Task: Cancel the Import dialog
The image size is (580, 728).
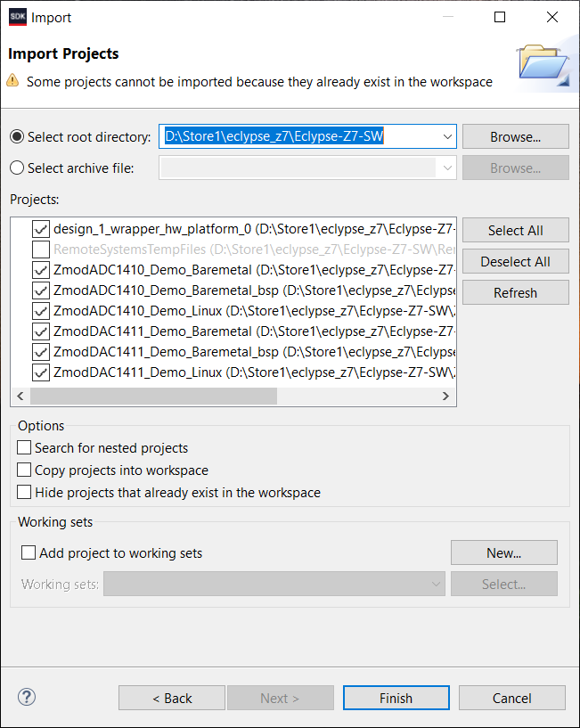Action: click(512, 698)
